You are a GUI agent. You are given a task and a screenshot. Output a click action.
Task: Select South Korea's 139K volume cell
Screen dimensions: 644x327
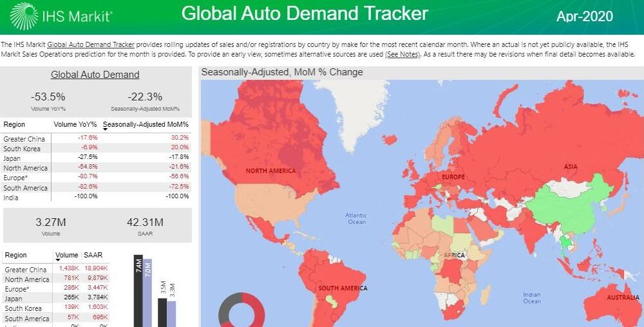71,307
